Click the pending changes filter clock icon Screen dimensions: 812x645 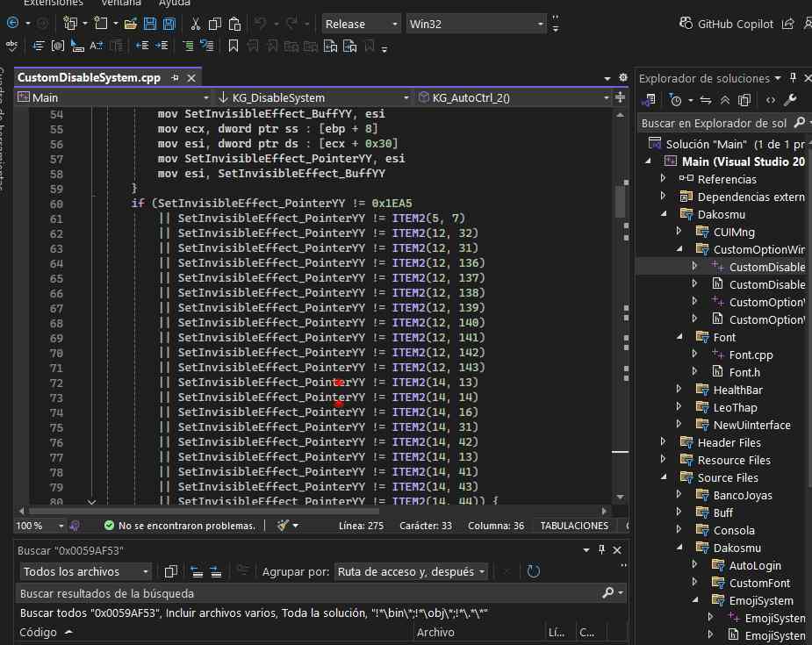click(x=675, y=100)
